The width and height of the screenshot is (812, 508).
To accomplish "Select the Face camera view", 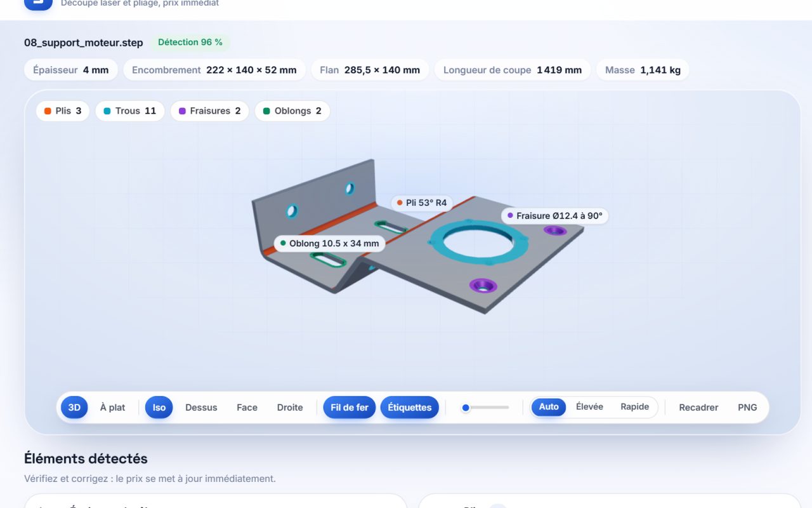I will (247, 408).
